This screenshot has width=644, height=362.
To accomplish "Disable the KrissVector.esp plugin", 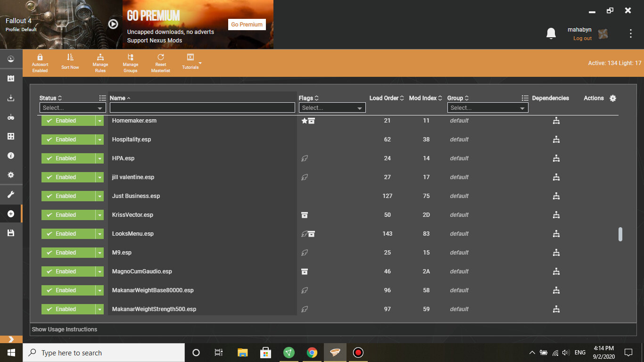I will coord(68,215).
